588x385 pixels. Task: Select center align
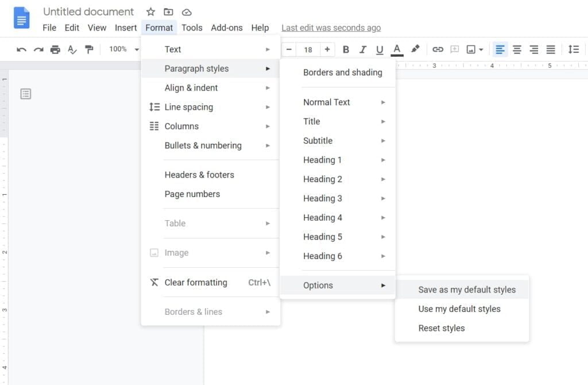[517, 49]
